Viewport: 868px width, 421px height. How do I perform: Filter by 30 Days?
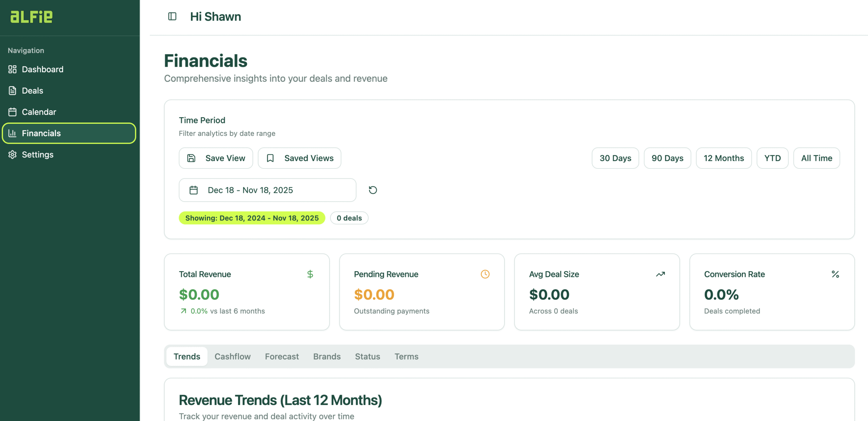pyautogui.click(x=615, y=158)
